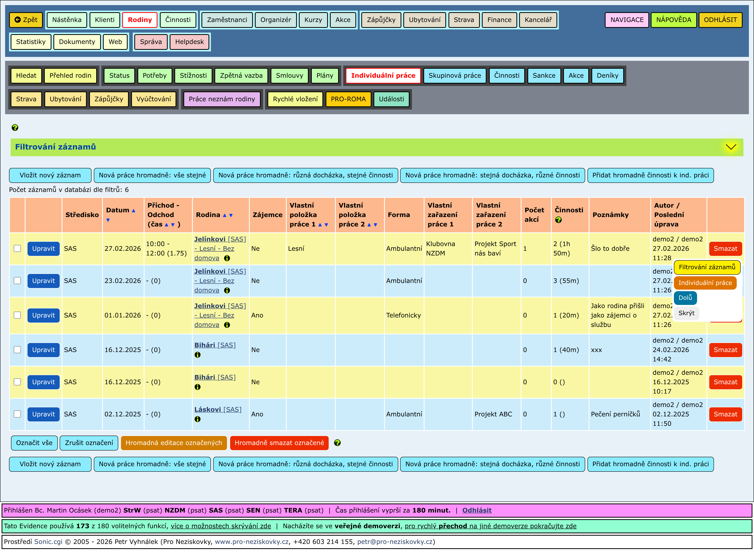Viewport: 754px width, 560px height.
Task: Check the box for 23.02.2026 record
Action: tap(17, 281)
